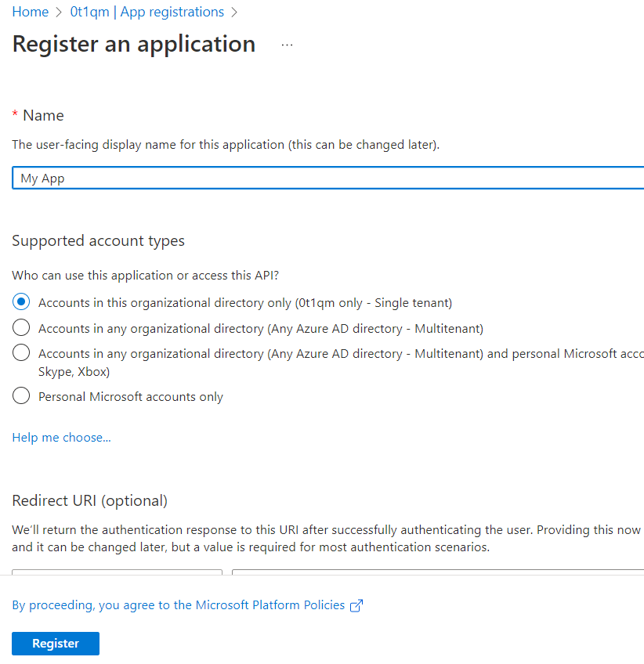
Task: Open the Microsoft Platform Policies link
Action: (179, 605)
